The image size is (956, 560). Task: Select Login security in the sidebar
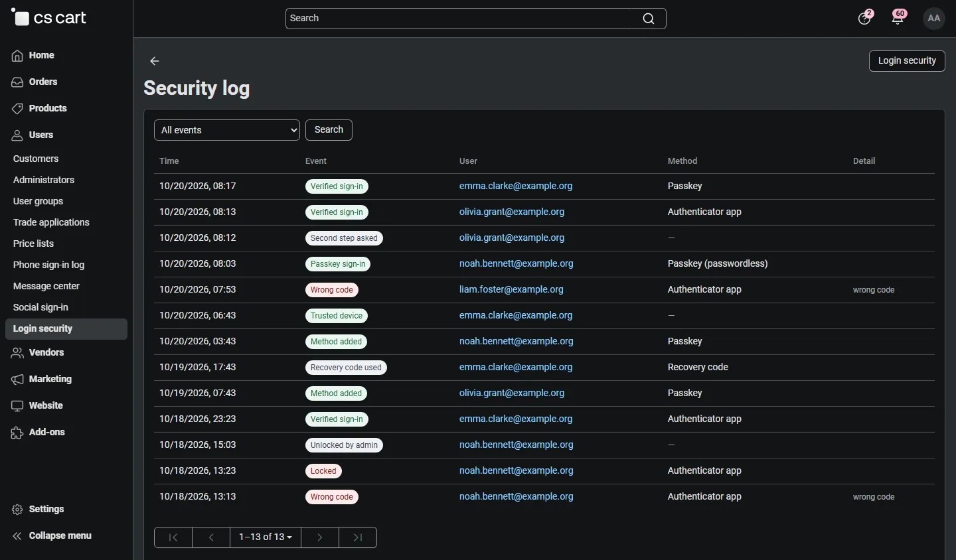(66, 329)
